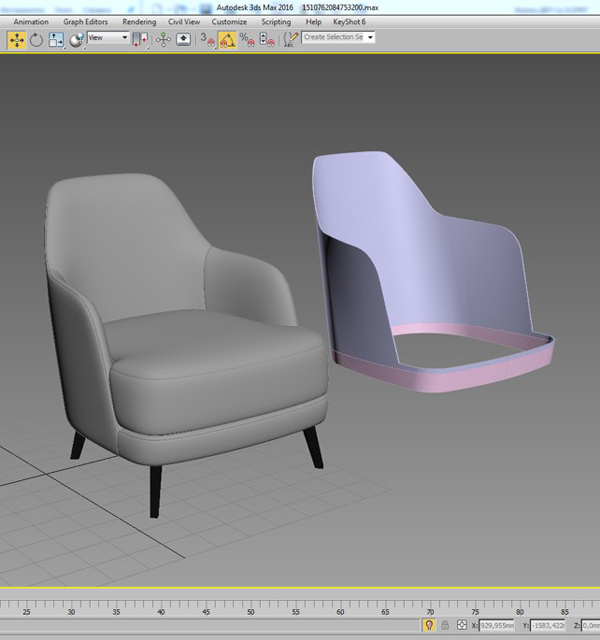Expand the Create Selection Set dropdown arrow
This screenshot has height=640, width=600.
(x=370, y=38)
